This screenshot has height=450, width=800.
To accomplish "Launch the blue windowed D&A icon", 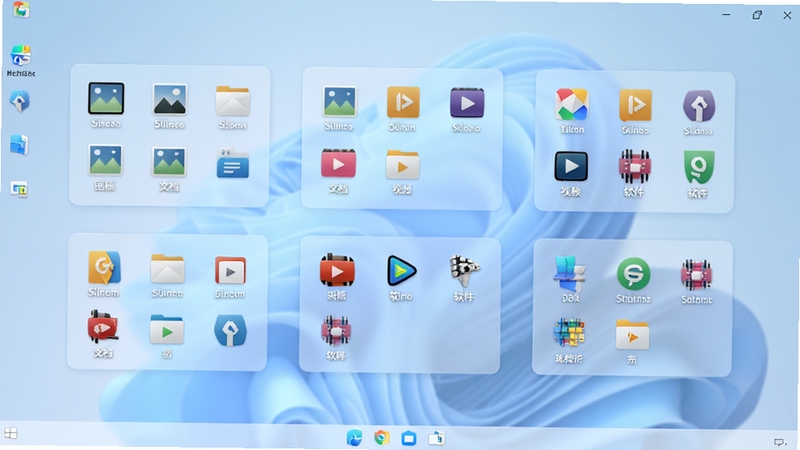I will [569, 273].
